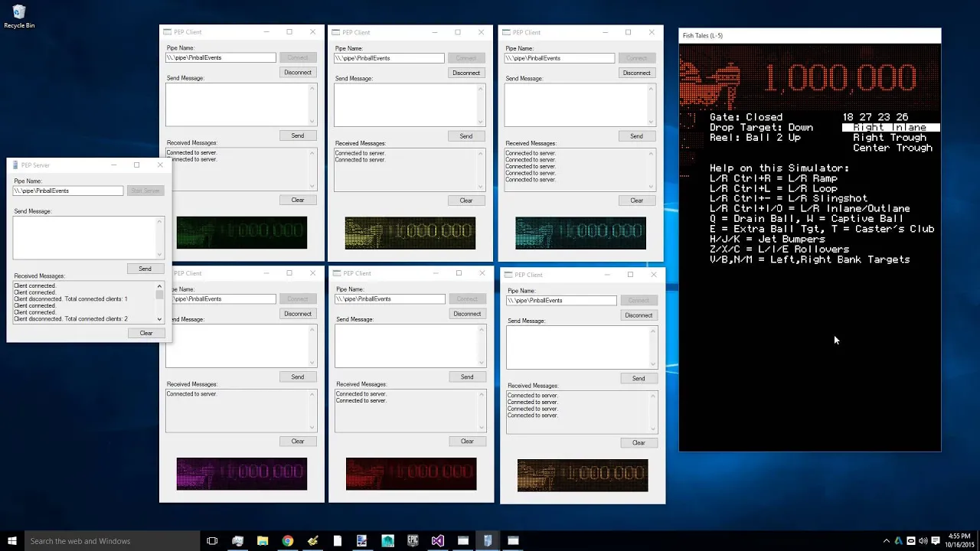Open the Windows Start menu
The width and height of the screenshot is (980, 551).
11,541
